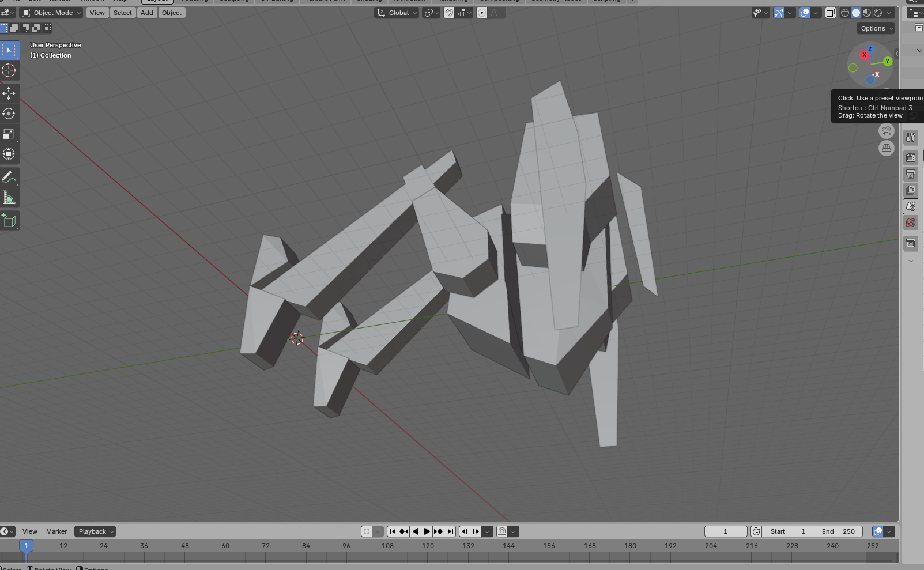Open the pivot point dropdown

pyautogui.click(x=431, y=13)
